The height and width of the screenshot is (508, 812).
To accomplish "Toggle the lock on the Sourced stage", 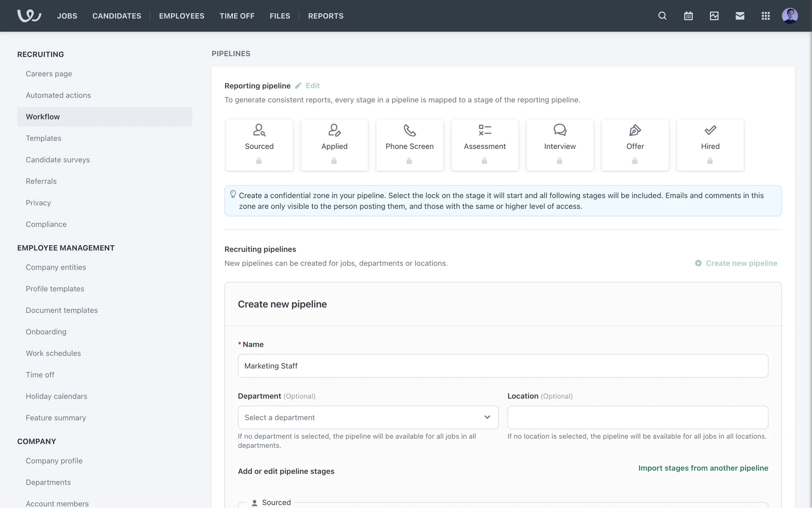I will point(259,161).
